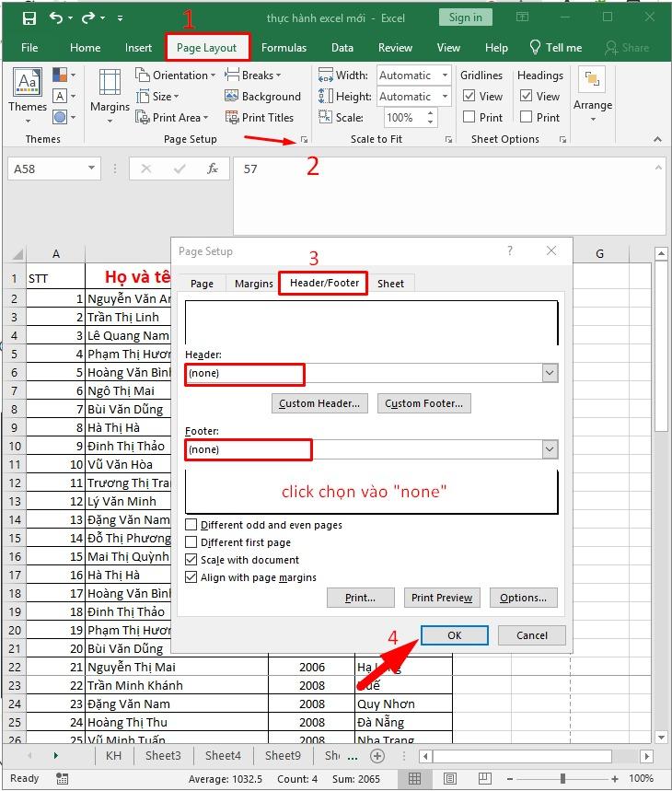
Task: Click the Cancel button
Action: click(x=532, y=635)
